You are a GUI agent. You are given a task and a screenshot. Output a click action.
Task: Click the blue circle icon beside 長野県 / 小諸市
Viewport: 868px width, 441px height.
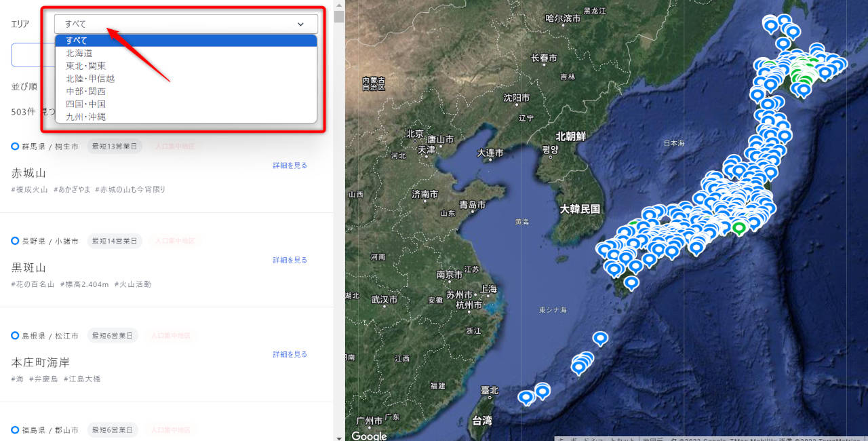[16, 241]
